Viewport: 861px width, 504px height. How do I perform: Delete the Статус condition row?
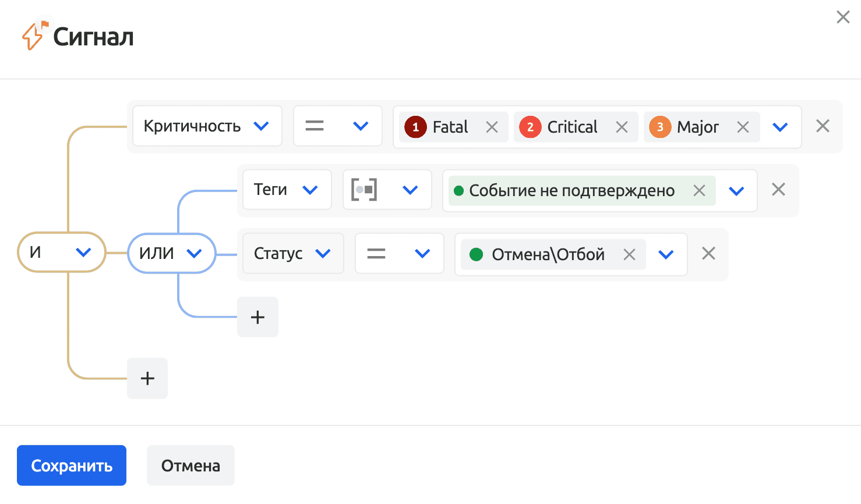pyautogui.click(x=708, y=254)
